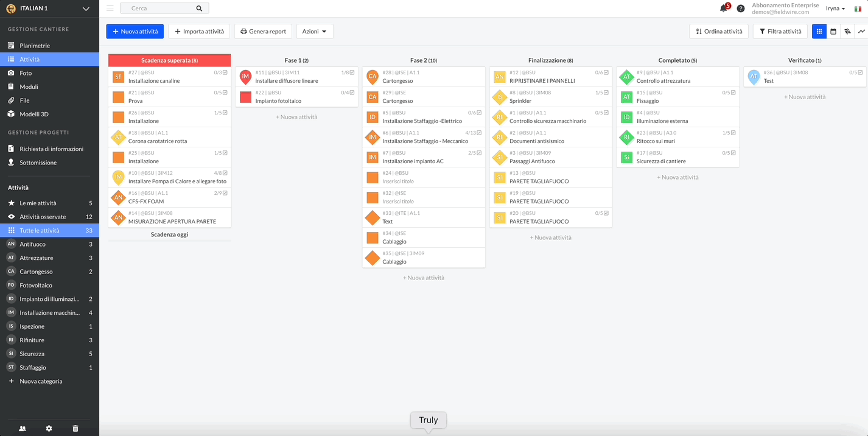Open the trash bin in sidebar
This screenshot has height=436, width=868.
[75, 429]
